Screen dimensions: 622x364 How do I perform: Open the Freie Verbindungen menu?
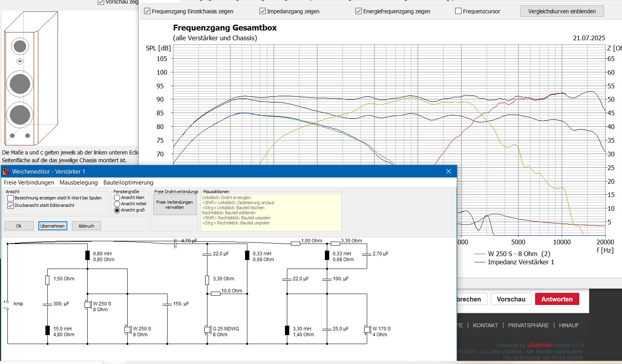click(x=29, y=183)
